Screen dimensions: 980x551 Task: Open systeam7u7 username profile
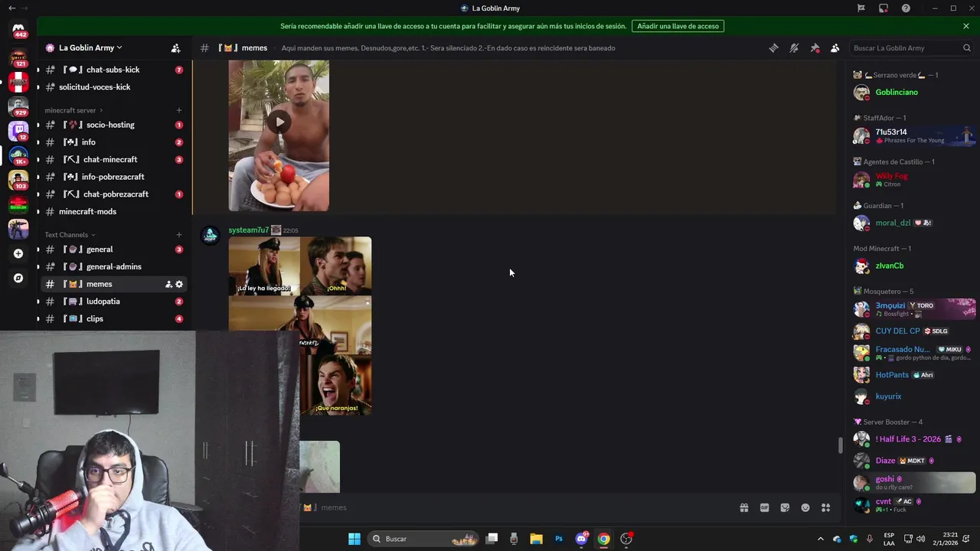coord(249,230)
